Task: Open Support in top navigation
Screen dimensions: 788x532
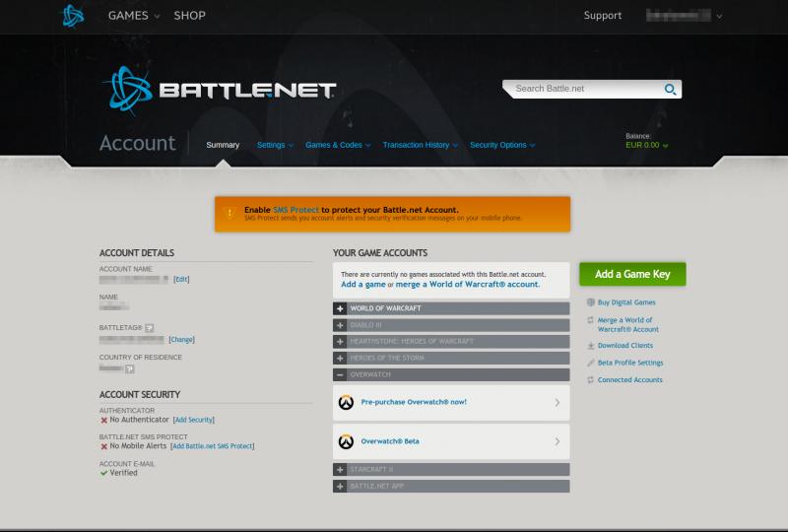Action: [603, 16]
